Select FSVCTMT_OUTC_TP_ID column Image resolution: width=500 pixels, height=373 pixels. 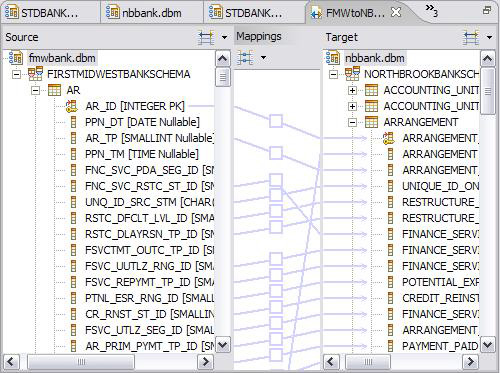click(x=149, y=250)
